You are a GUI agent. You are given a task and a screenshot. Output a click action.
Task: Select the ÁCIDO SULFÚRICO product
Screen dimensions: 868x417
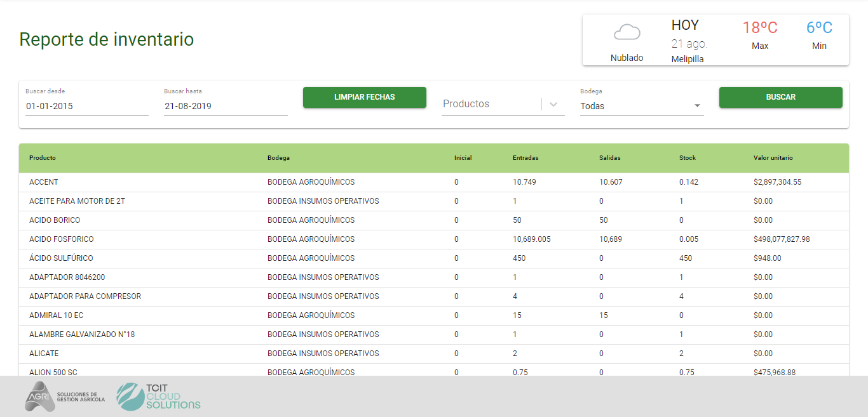click(61, 258)
